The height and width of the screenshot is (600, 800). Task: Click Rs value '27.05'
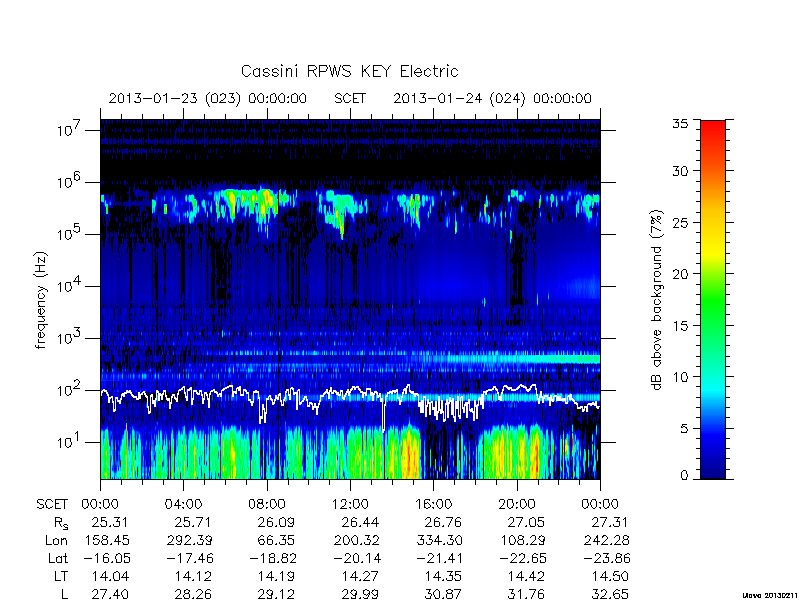[526, 522]
